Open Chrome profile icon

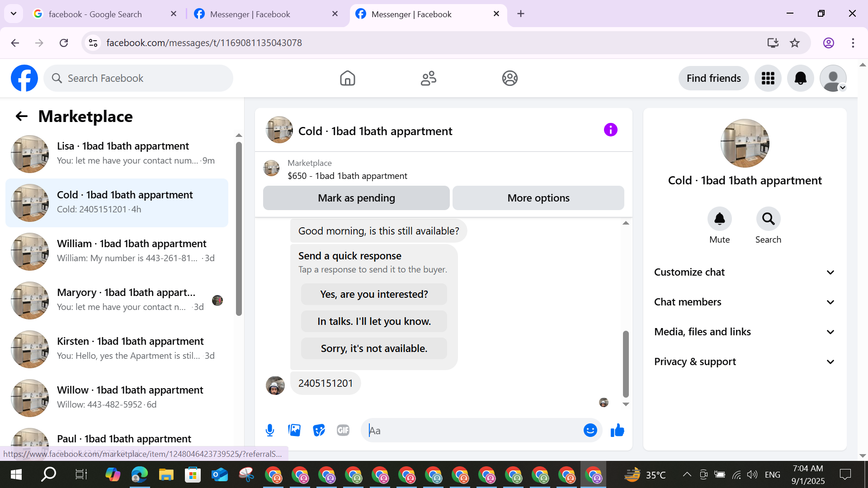pyautogui.click(x=828, y=43)
